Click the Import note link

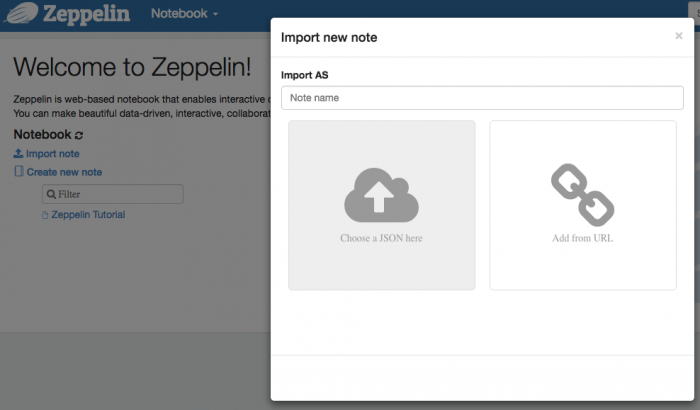coord(53,154)
